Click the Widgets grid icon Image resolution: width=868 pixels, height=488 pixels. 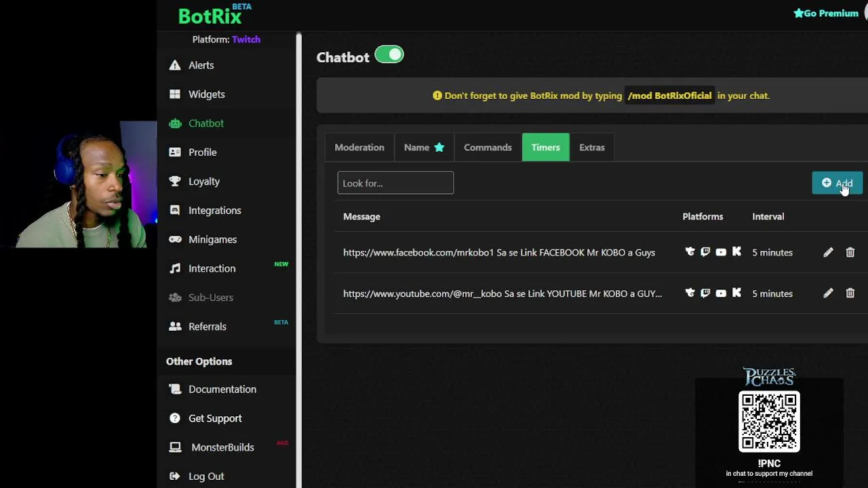[x=175, y=94]
